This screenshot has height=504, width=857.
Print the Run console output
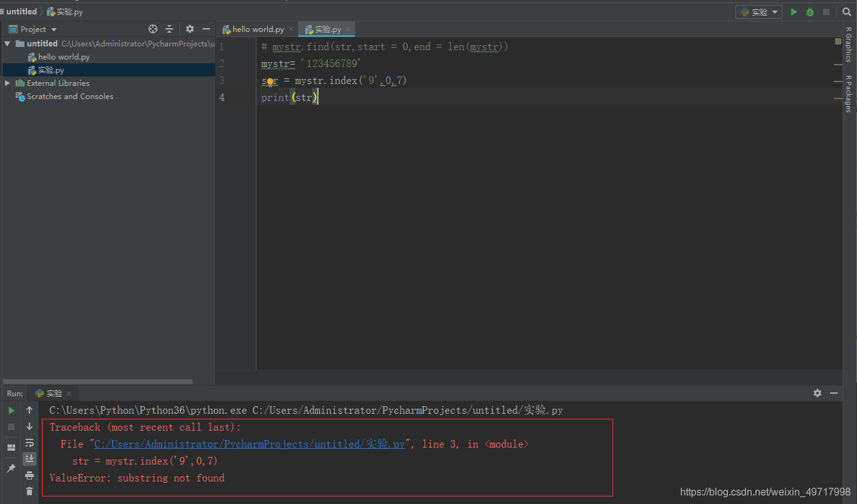(29, 475)
